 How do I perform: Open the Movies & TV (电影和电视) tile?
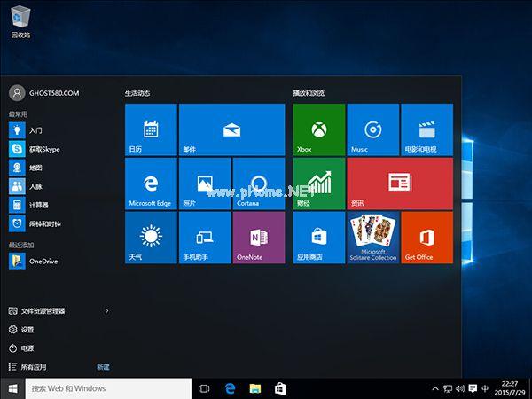pos(426,129)
